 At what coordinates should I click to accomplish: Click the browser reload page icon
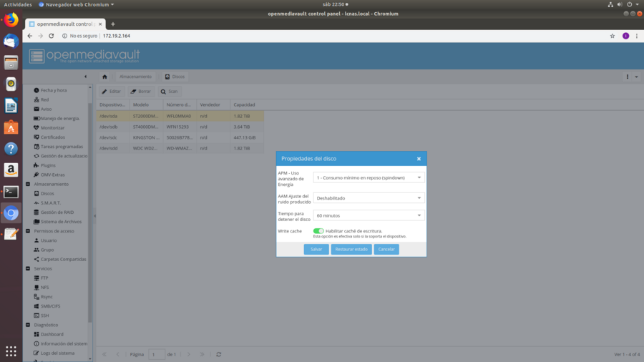[x=52, y=36]
